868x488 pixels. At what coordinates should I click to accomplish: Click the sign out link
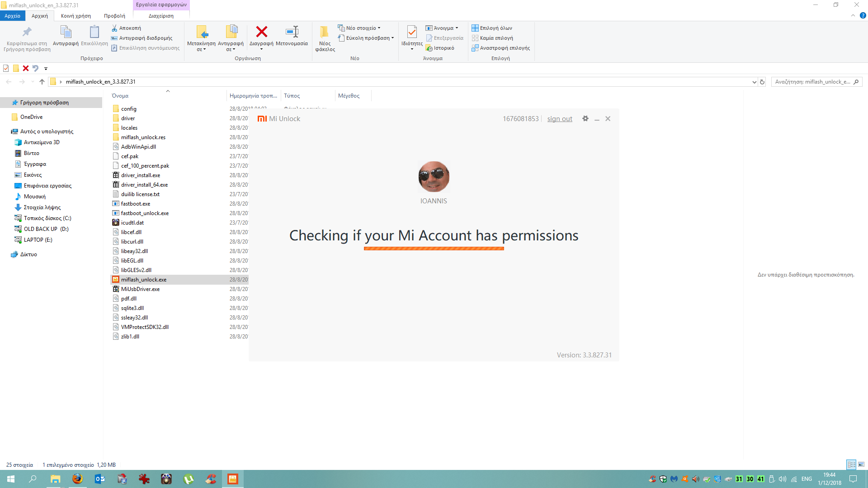[x=559, y=119]
